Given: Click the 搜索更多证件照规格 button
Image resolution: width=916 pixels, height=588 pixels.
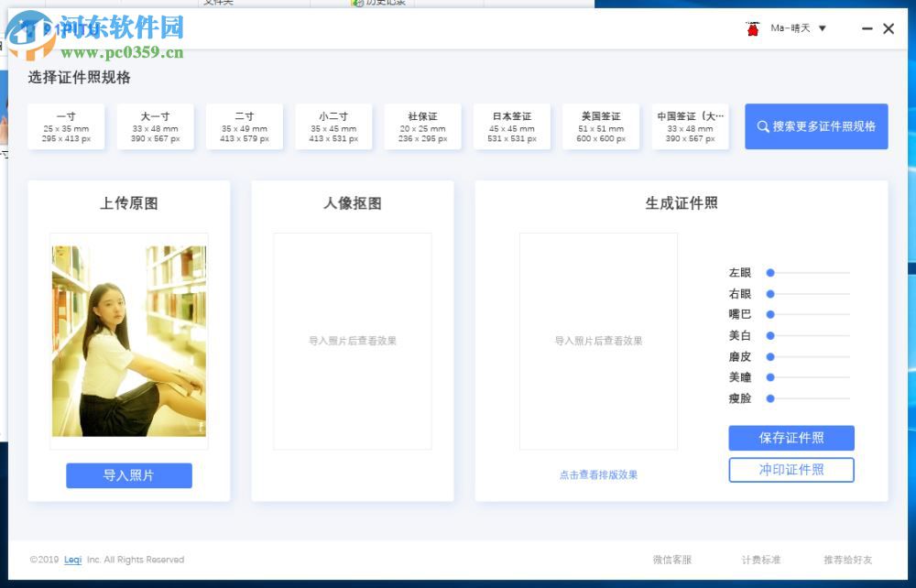Looking at the screenshot, I should pyautogui.click(x=816, y=126).
